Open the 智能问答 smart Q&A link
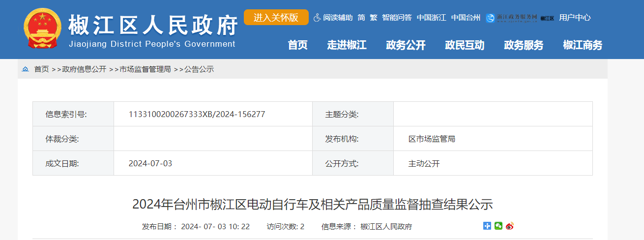This screenshot has width=644, height=240. click(x=397, y=18)
